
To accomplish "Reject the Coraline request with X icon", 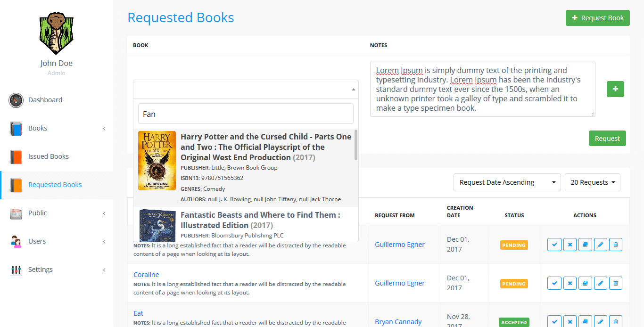I will tap(570, 283).
